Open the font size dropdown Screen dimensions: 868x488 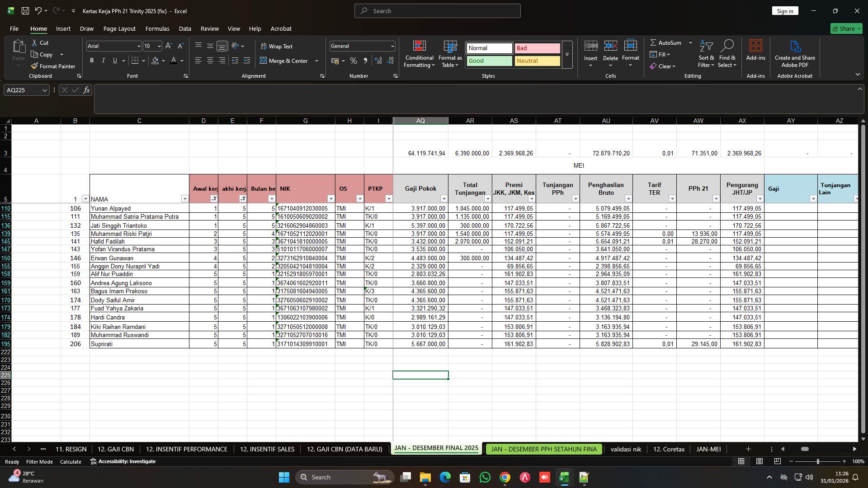pos(159,46)
